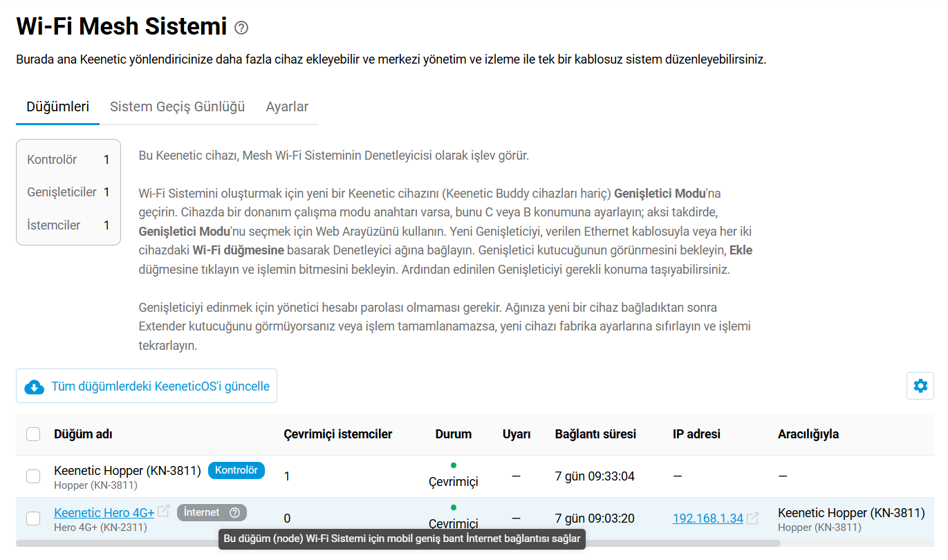Select all nodes with header checkbox
The width and height of the screenshot is (948, 560).
pos(33,434)
